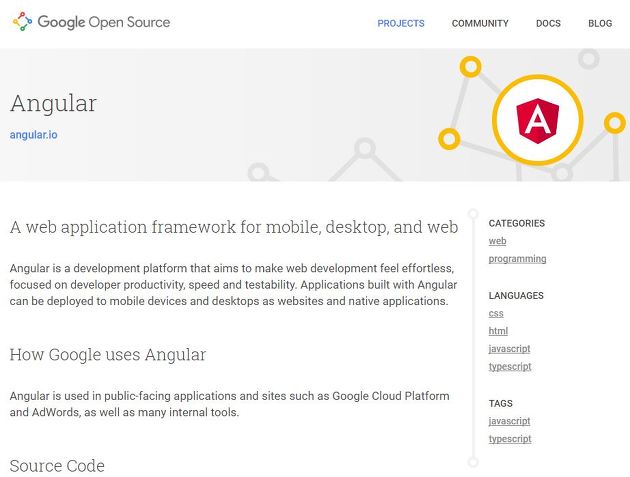Go to the Docs section
630x477 pixels.
coord(548,23)
